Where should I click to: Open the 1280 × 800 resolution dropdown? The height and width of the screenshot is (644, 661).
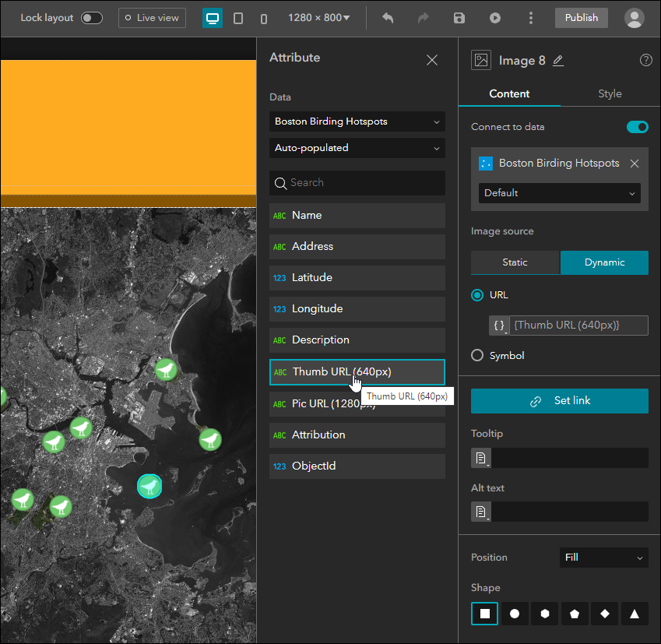(x=319, y=18)
